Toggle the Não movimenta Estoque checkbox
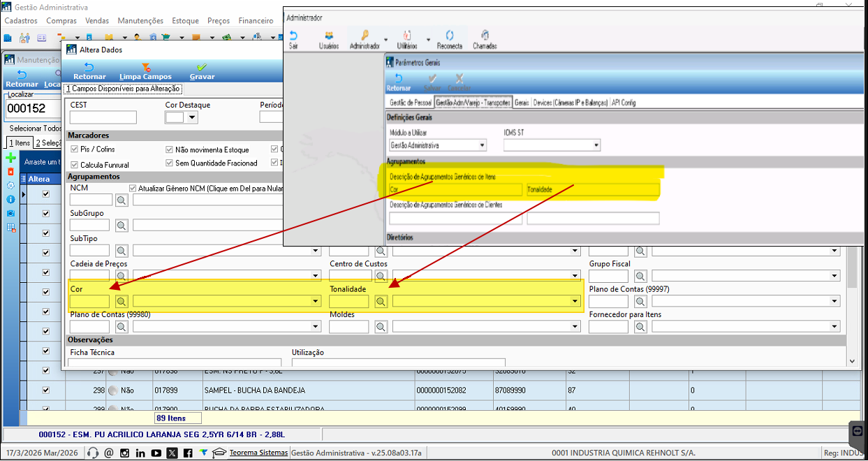The width and height of the screenshot is (868, 461). pyautogui.click(x=170, y=149)
